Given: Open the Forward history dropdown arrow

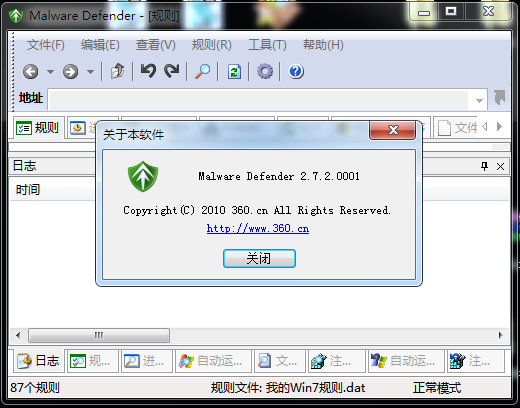Looking at the screenshot, I should [x=90, y=71].
